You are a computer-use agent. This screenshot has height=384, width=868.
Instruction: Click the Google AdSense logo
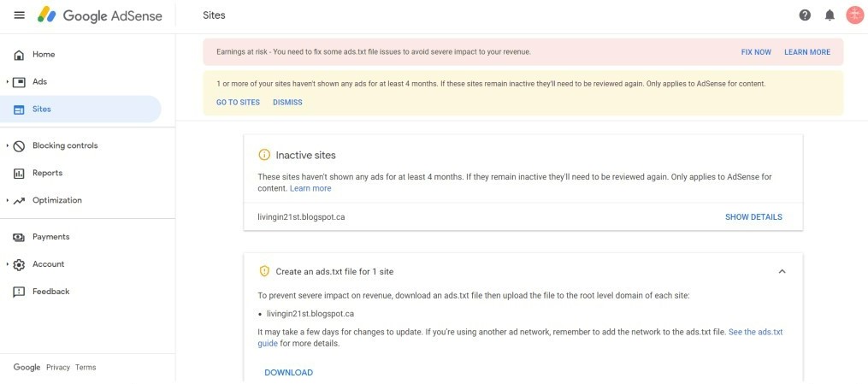(100, 15)
